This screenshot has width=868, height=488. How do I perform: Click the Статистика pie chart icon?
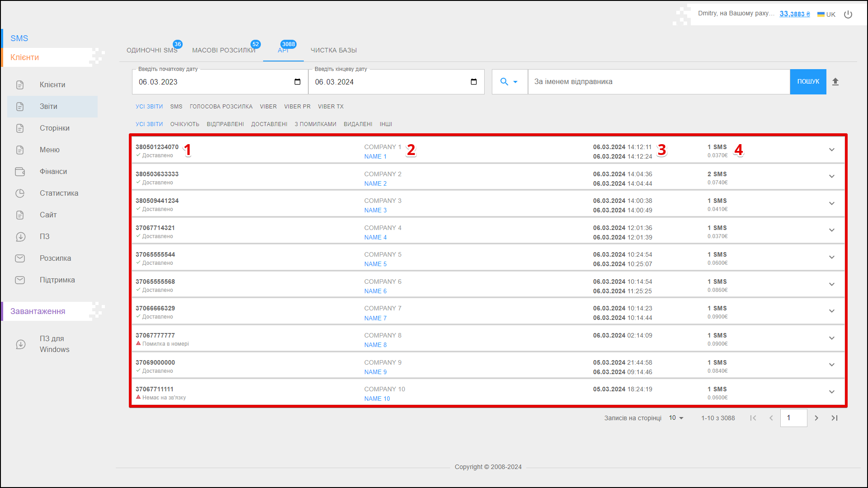pyautogui.click(x=20, y=193)
